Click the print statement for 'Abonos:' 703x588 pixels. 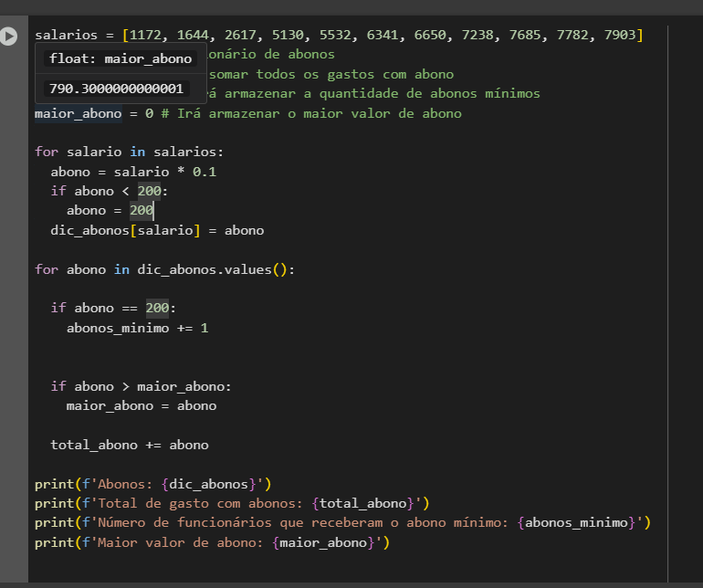coord(152,485)
